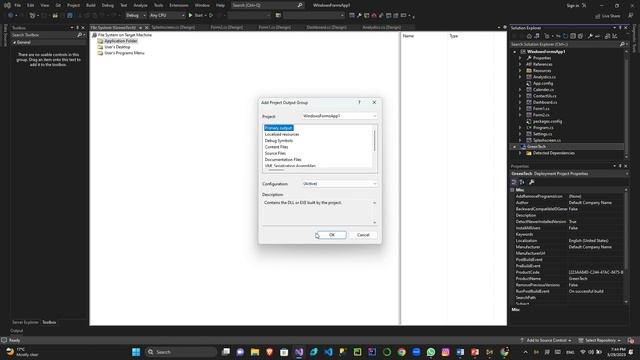
Task: Open the Windows Start menu
Action: point(136,352)
